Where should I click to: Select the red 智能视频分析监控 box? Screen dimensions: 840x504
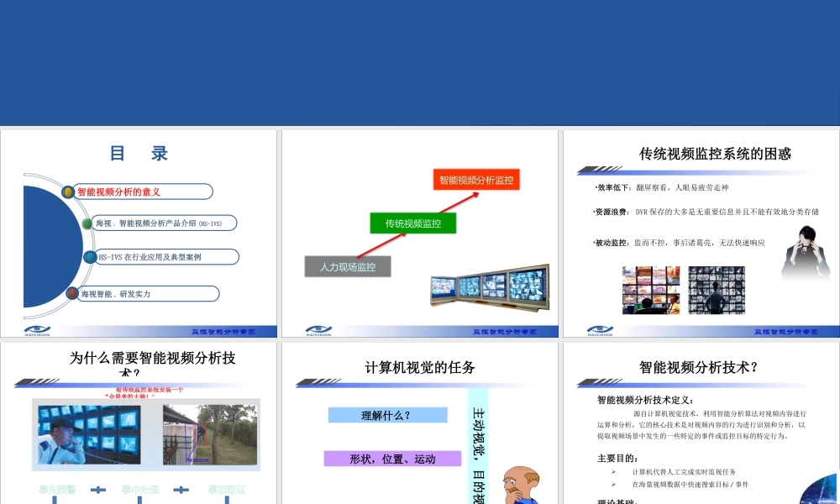(476, 180)
